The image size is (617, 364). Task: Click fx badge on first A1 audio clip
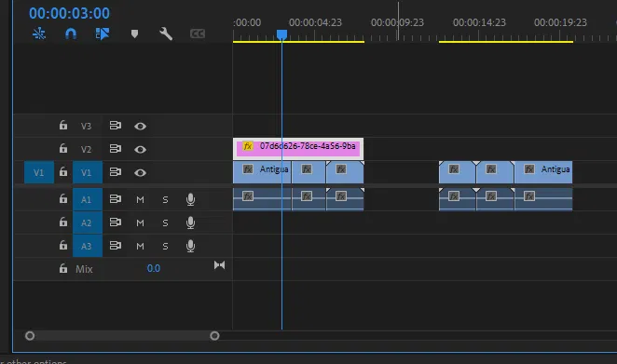click(x=248, y=196)
